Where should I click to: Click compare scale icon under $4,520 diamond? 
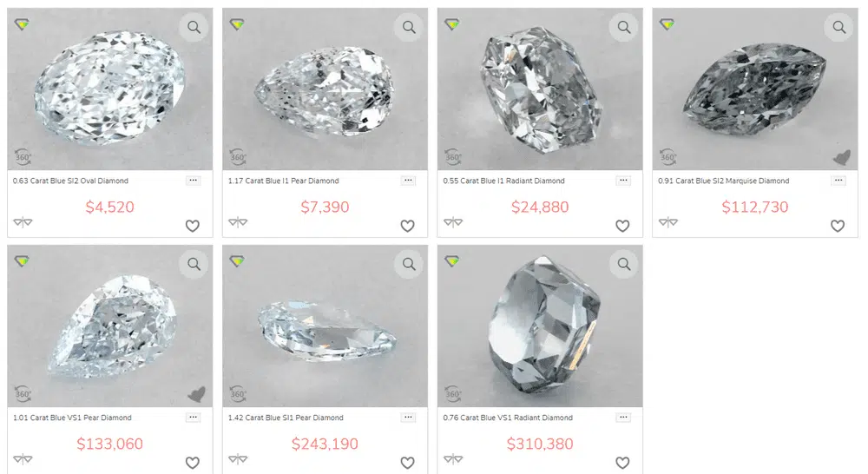point(23,222)
